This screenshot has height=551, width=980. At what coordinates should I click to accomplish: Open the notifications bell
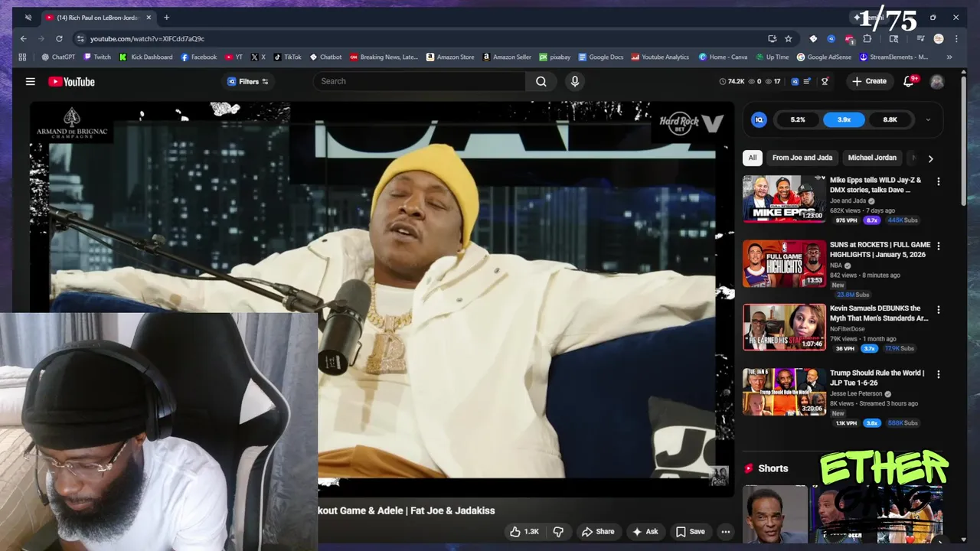point(909,81)
